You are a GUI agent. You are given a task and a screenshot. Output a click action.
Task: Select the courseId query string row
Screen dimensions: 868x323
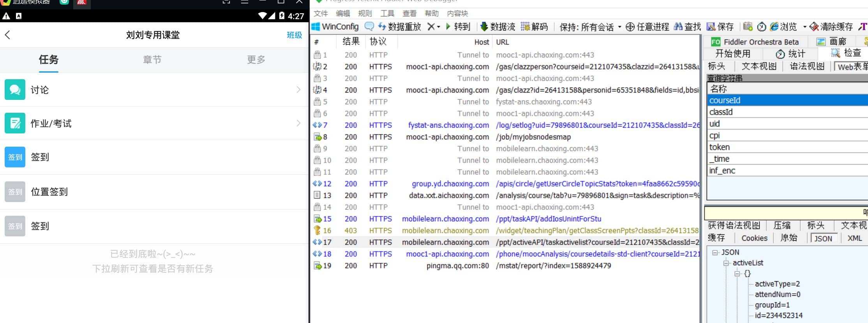click(787, 100)
